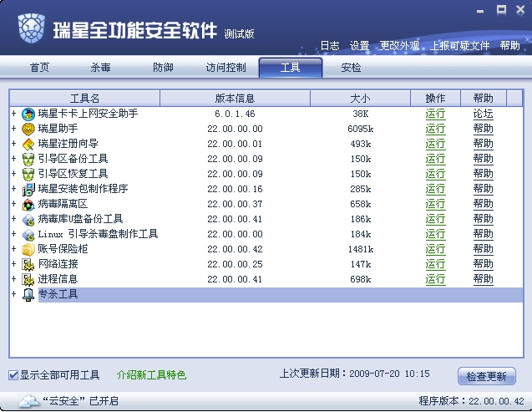Open 帮助 link for 进程信息
532x412 pixels.
483,279
